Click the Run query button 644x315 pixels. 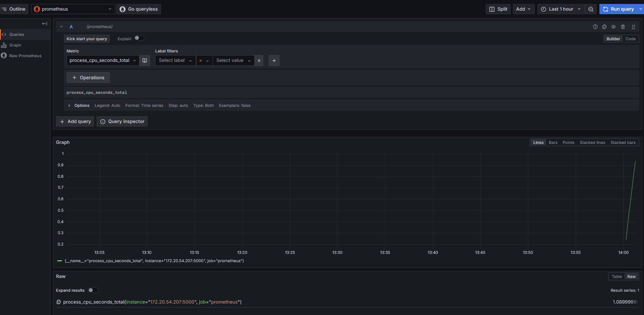[618, 9]
